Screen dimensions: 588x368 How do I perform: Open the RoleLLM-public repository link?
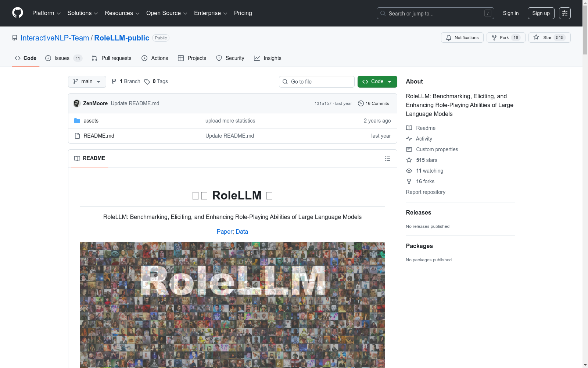click(x=122, y=38)
